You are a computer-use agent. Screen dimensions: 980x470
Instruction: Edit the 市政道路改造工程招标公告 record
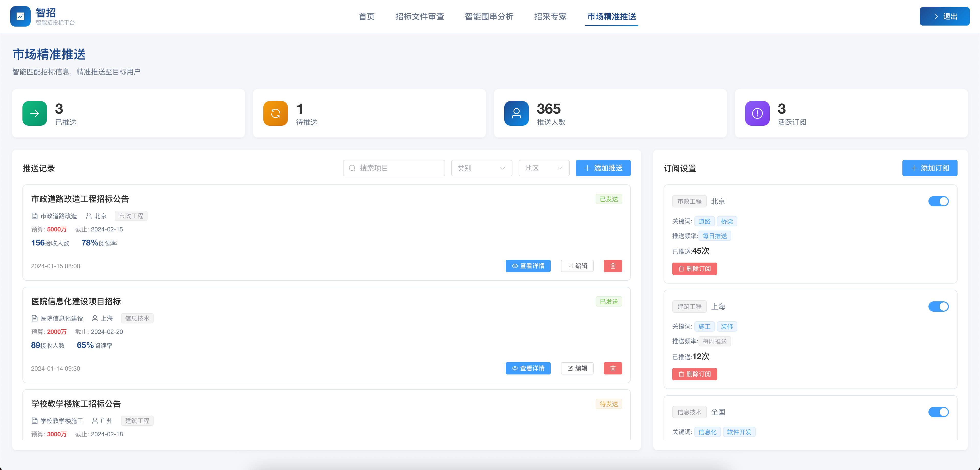577,266
